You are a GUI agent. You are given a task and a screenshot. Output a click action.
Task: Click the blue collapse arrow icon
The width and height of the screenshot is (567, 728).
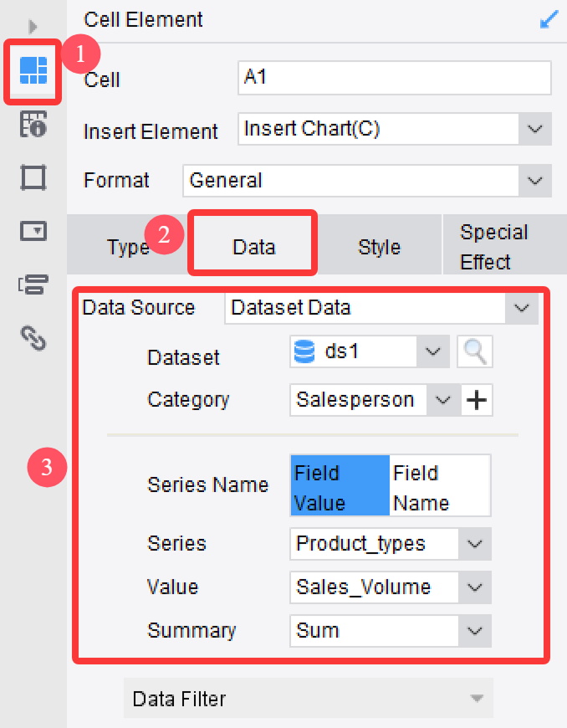click(x=549, y=20)
